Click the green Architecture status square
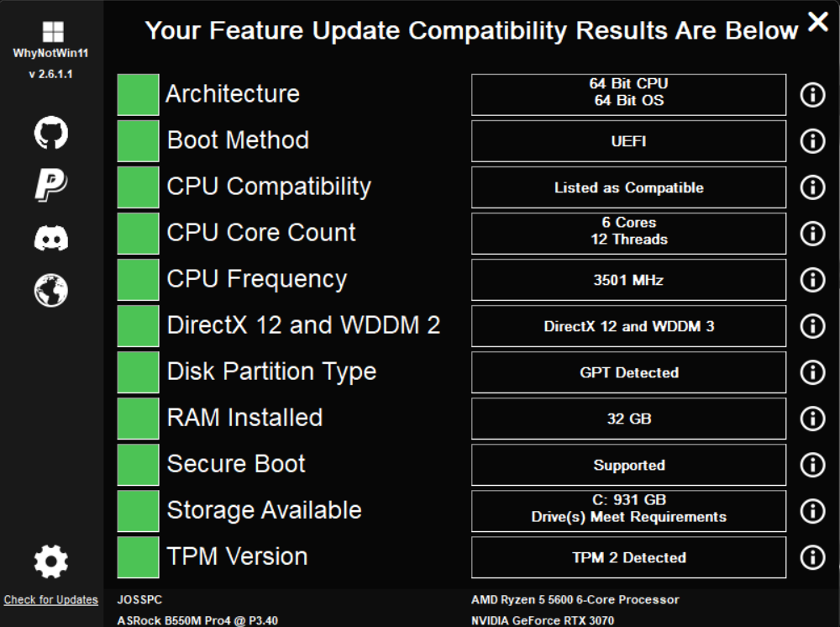 click(139, 95)
